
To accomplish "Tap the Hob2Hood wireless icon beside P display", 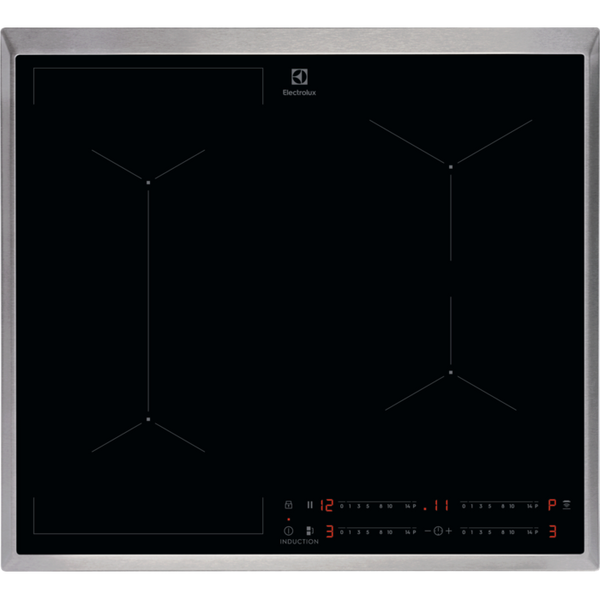I will click(x=567, y=505).
